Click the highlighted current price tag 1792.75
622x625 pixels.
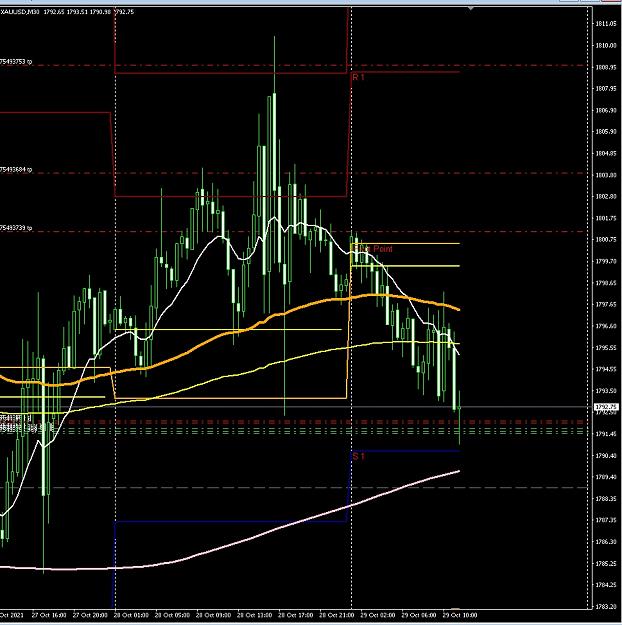click(606, 407)
